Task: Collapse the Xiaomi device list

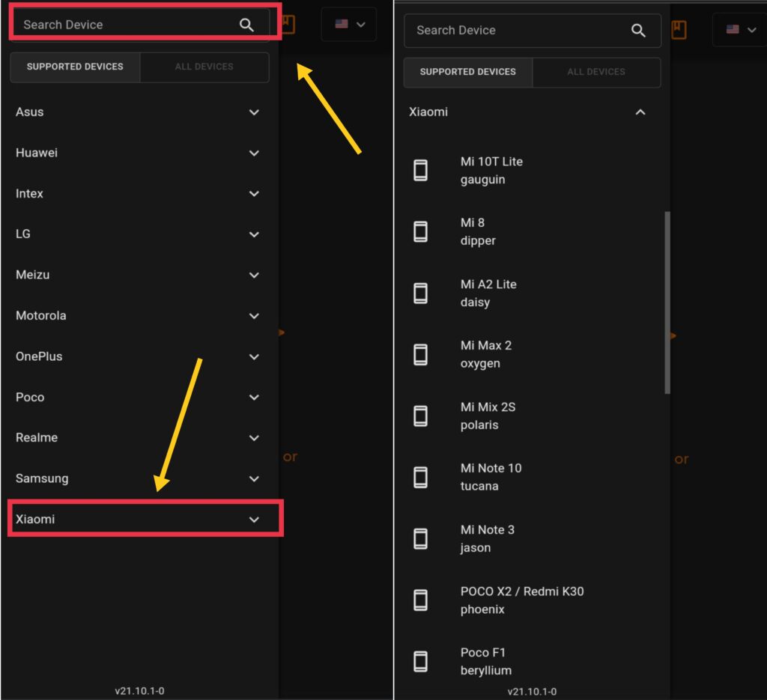Action: coord(640,112)
